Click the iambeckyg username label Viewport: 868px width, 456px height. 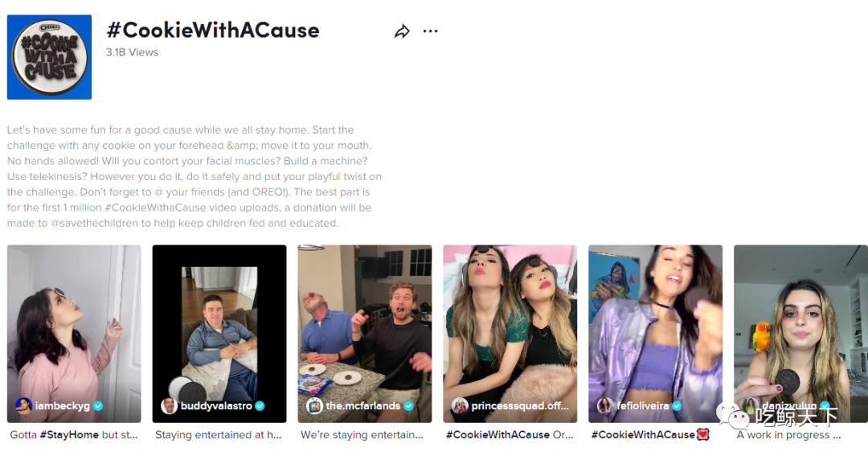click(63, 405)
